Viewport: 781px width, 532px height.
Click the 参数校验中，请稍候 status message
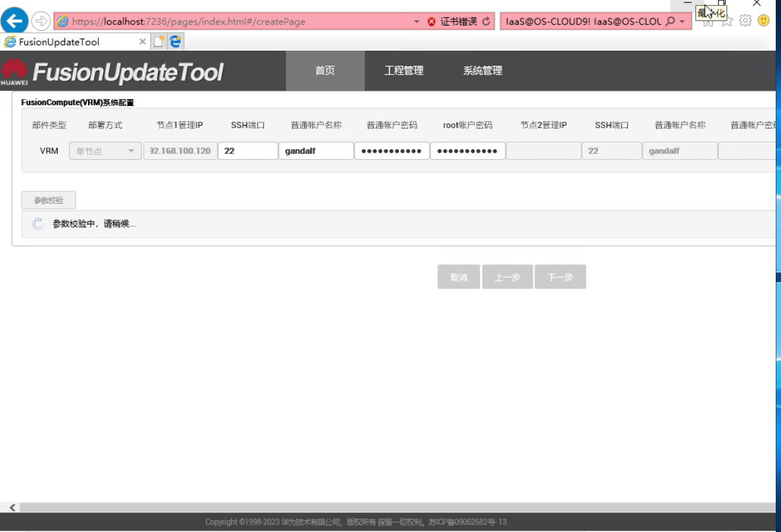94,224
